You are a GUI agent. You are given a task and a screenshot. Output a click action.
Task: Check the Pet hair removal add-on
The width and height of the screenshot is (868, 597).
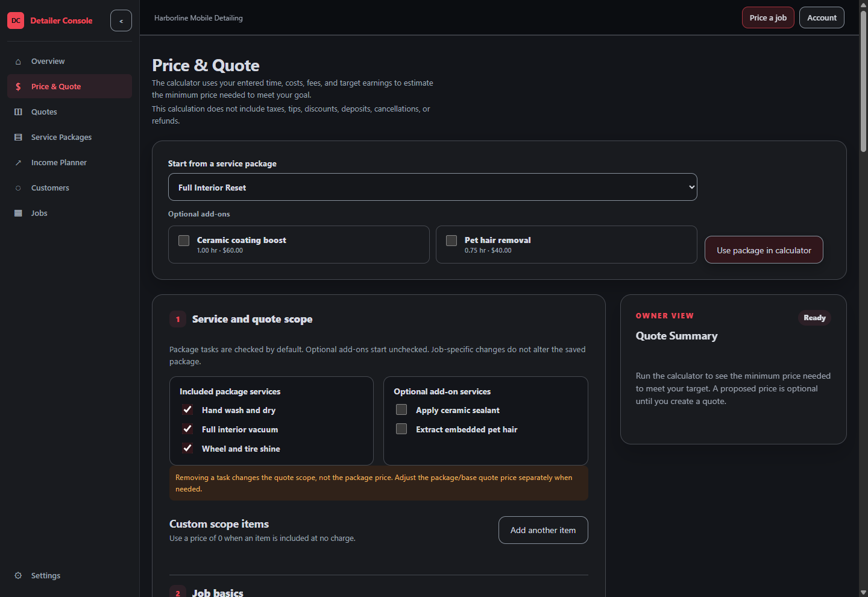[x=451, y=241]
